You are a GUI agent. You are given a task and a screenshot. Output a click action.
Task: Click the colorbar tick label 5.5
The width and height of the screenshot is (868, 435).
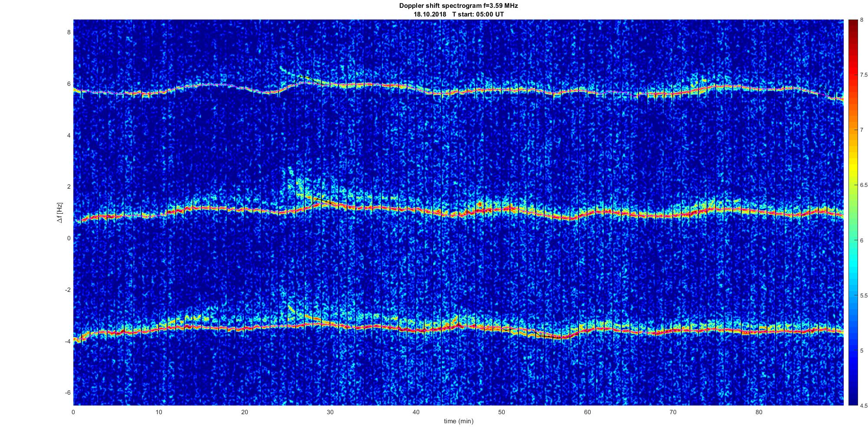click(x=864, y=295)
